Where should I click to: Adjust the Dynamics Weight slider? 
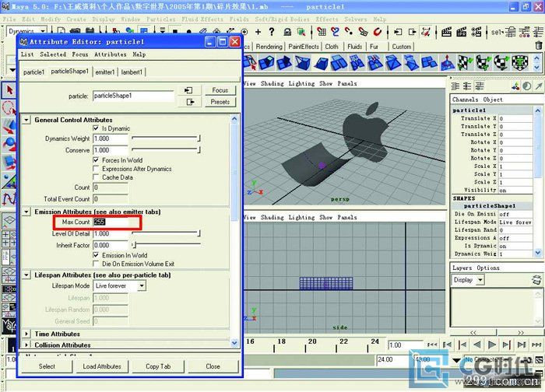[166, 138]
